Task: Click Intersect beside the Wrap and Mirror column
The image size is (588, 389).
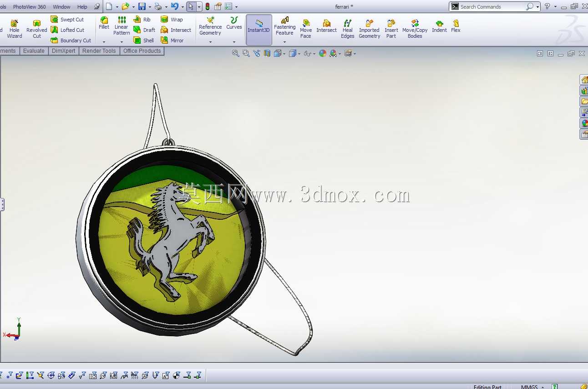Action: click(x=176, y=30)
